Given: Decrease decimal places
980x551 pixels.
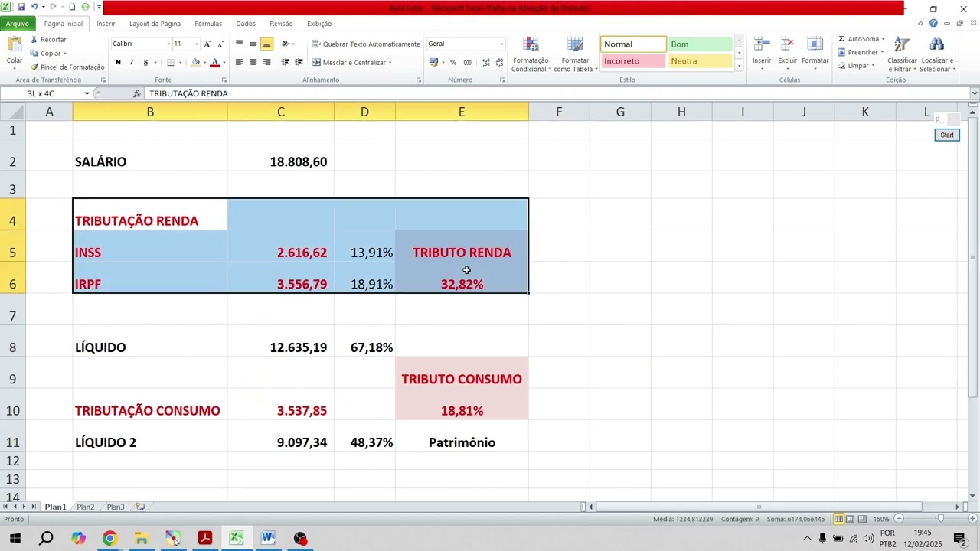Looking at the screenshot, I should click(499, 62).
